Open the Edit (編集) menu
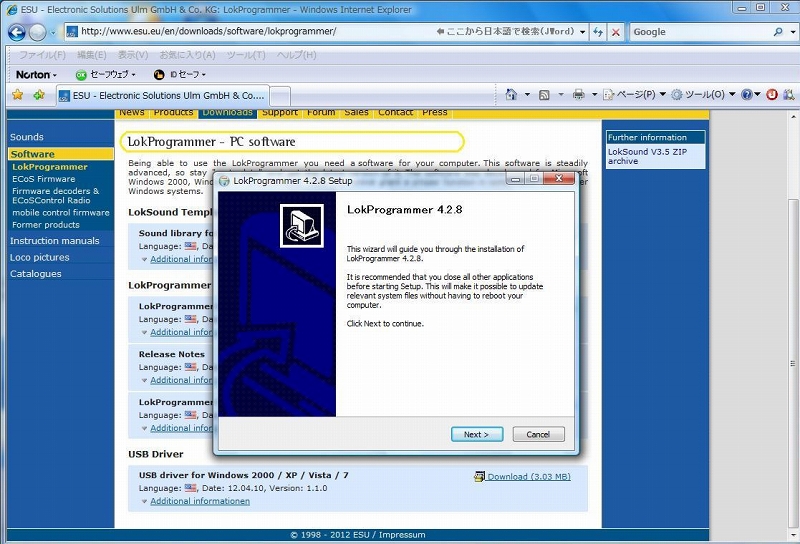The image size is (800, 544). (91, 55)
